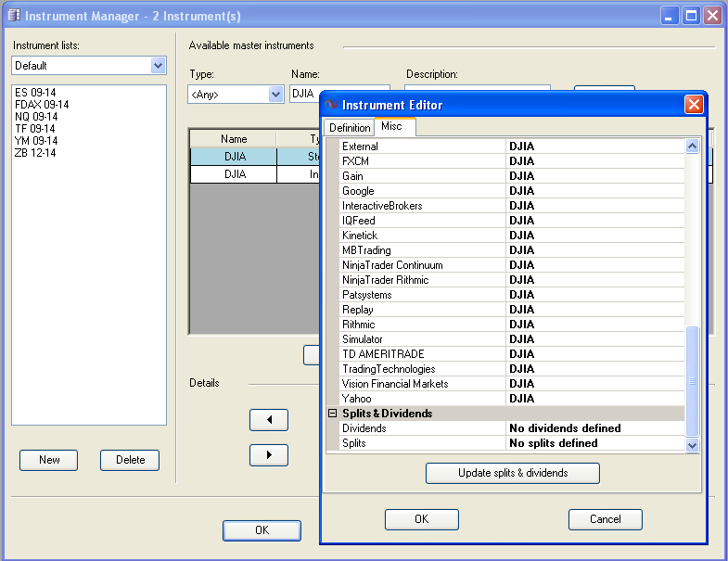Select the second DJIA row in the table
The width and height of the screenshot is (728, 561).
(255, 174)
